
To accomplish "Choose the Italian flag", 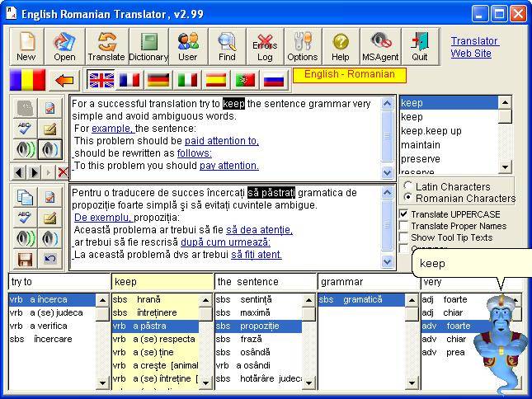I will (x=187, y=80).
